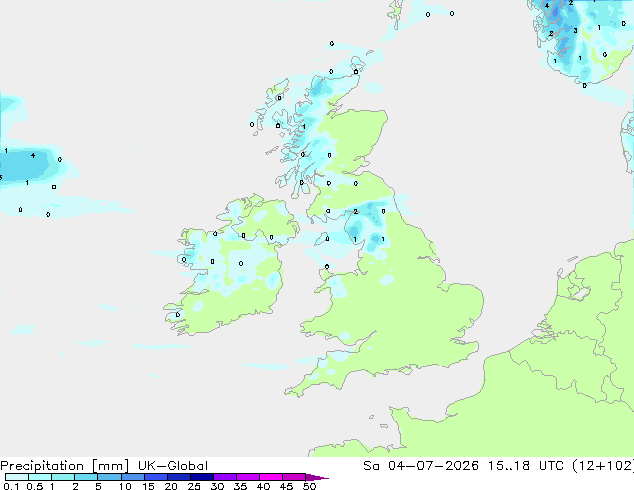Click the 20 to 25 mm legend swatch
The height and width of the screenshot is (490, 634).
(178, 477)
